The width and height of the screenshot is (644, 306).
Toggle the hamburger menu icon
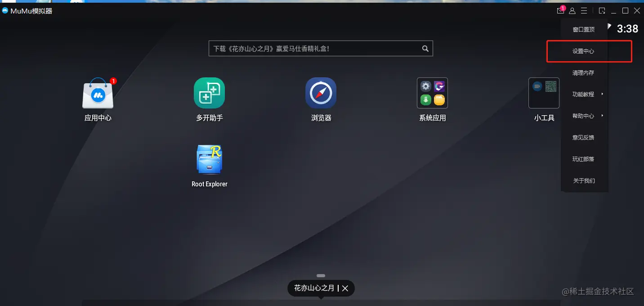click(584, 10)
